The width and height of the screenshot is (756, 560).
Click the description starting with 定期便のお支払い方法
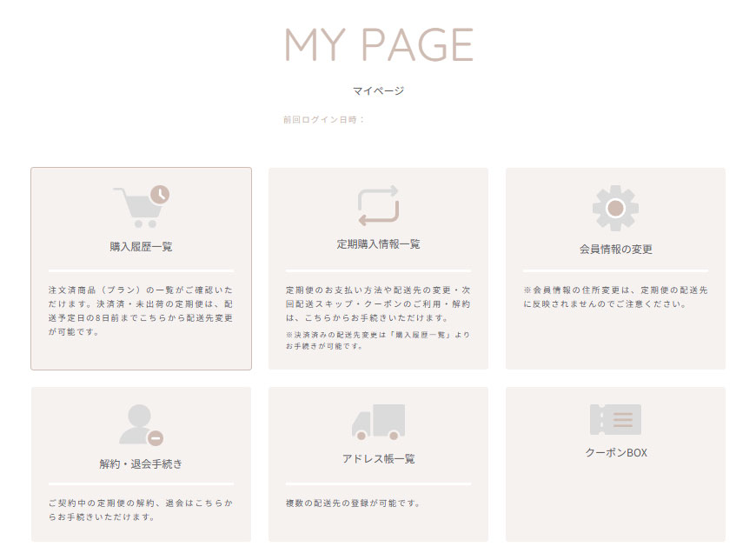tap(378, 303)
